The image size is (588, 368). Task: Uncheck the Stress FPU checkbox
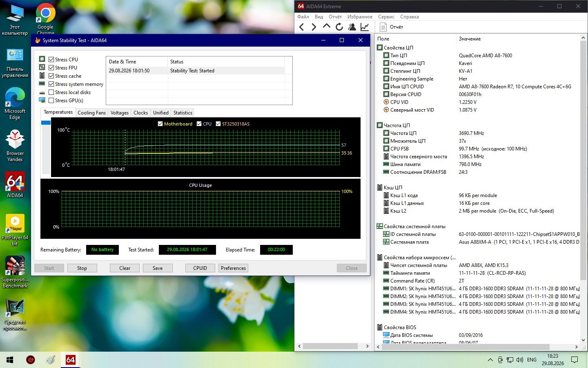click(51, 67)
